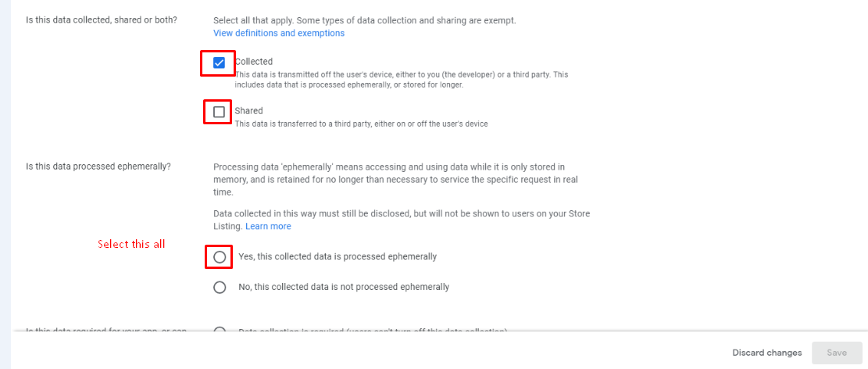Select the partially hidden Data collection required radio
The image size is (868, 369).
coord(220,331)
